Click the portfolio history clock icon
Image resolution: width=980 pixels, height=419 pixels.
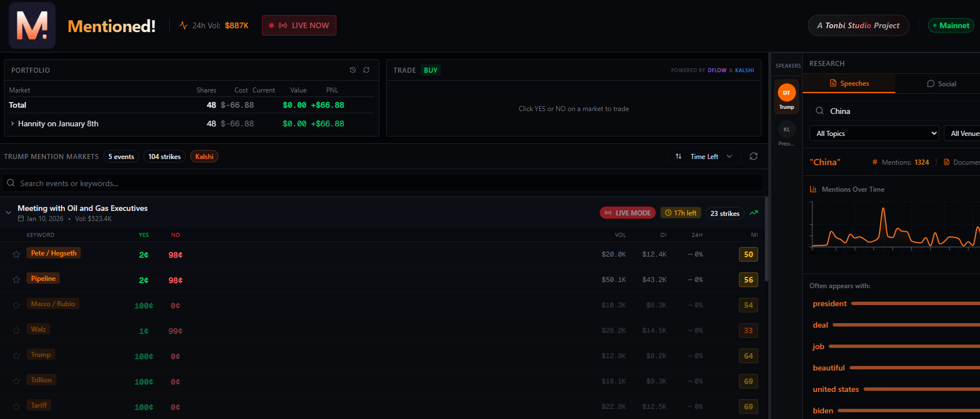353,70
